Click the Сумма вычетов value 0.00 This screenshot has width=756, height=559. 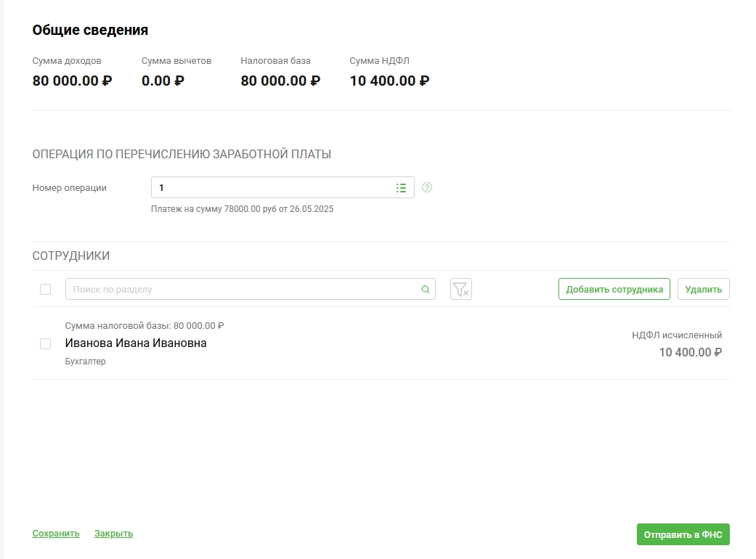click(163, 81)
